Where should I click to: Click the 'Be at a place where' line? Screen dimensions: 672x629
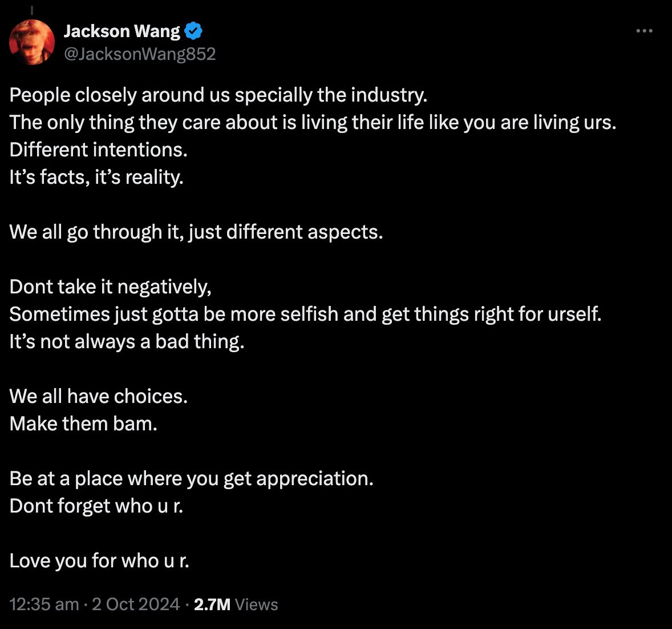192,478
